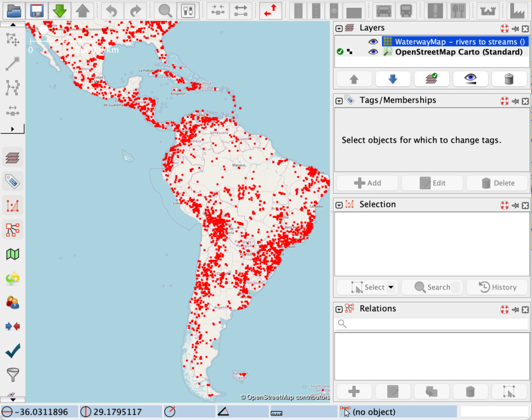This screenshot has height=420, width=532.
Task: Toggle visibility of OpenStreetMap Carto layer
Action: tap(373, 52)
